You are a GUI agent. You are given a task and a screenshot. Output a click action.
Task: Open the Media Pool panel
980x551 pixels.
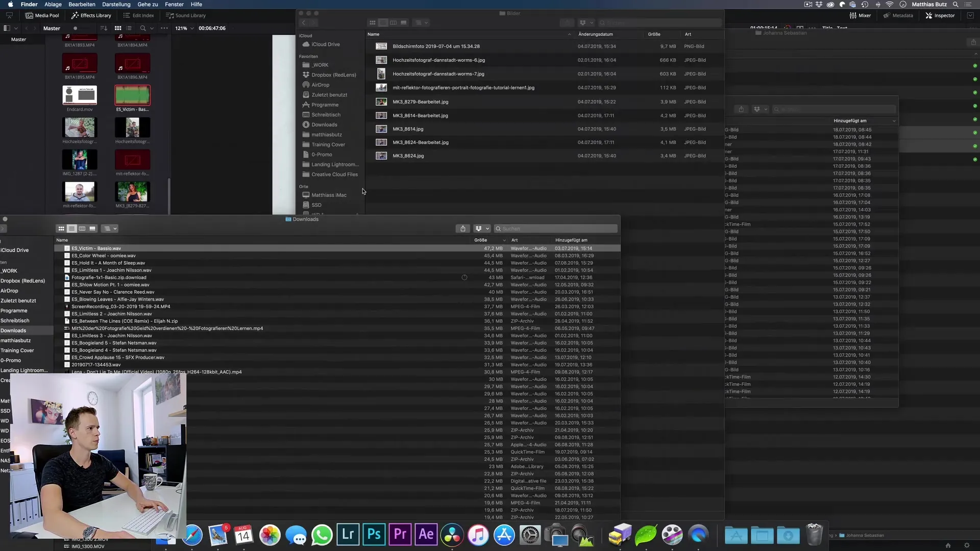[42, 15]
